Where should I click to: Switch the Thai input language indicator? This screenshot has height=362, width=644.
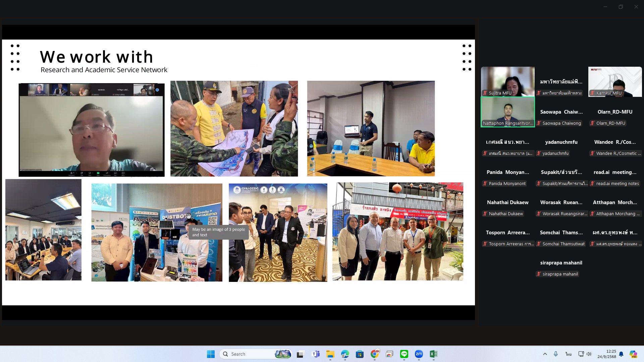pos(568,354)
